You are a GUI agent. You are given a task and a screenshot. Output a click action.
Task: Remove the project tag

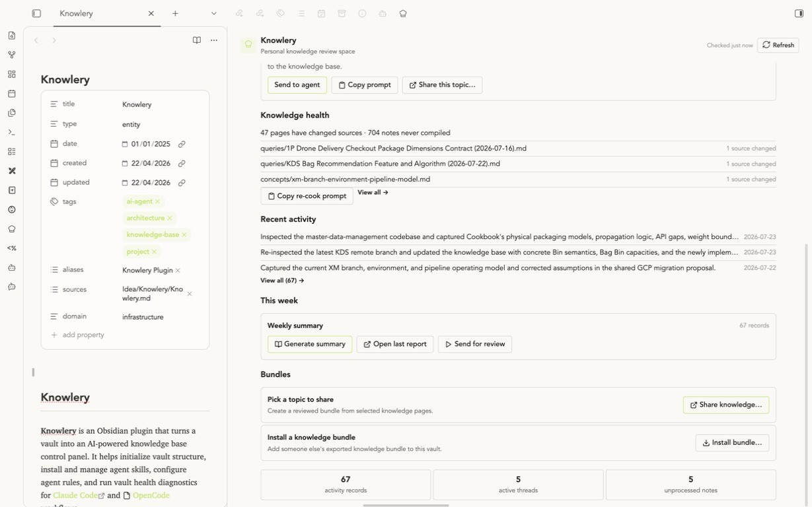click(154, 252)
